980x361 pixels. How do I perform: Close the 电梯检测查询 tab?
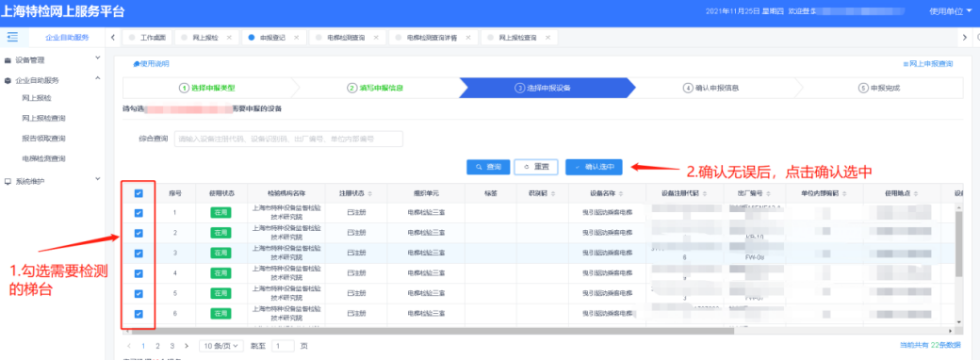[x=376, y=38]
